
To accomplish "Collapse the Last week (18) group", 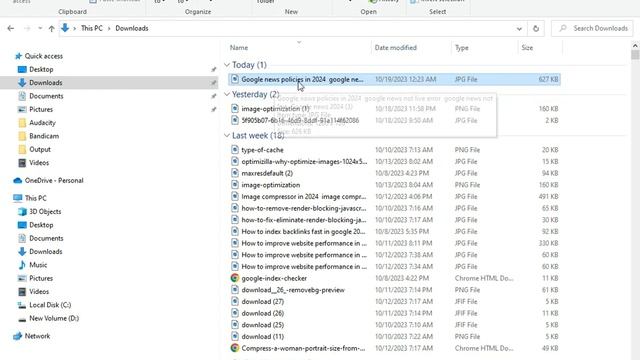I will coord(227,136).
